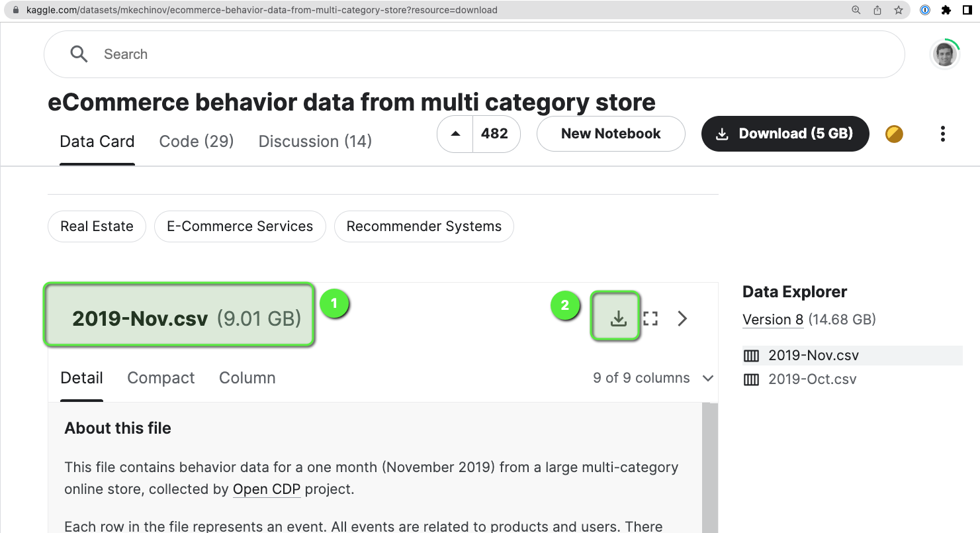Upvote the dataset with the arrow
The width and height of the screenshot is (980, 533).
454,134
